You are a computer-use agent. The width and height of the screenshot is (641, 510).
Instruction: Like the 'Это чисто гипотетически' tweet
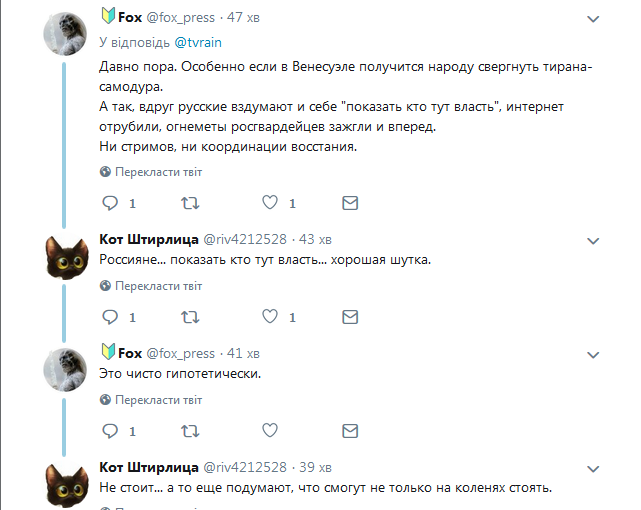(269, 431)
